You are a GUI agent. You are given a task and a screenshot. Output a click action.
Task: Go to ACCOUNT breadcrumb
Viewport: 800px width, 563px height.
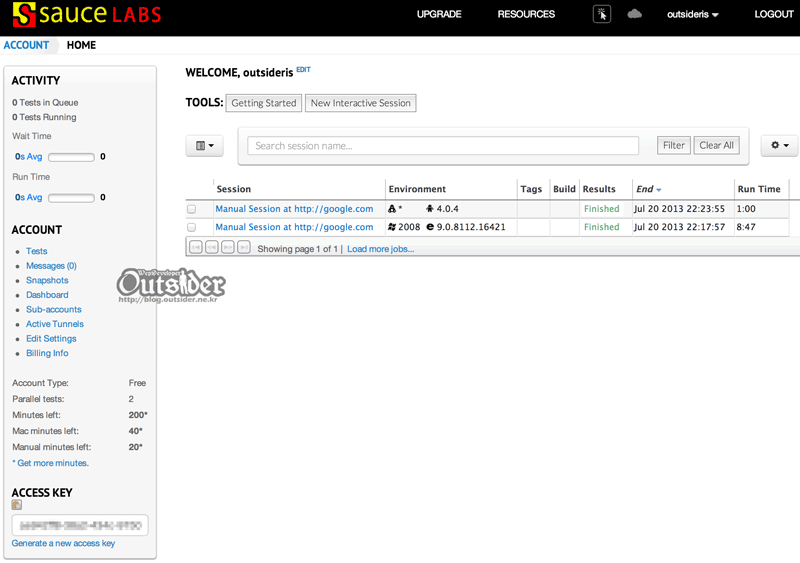point(27,45)
